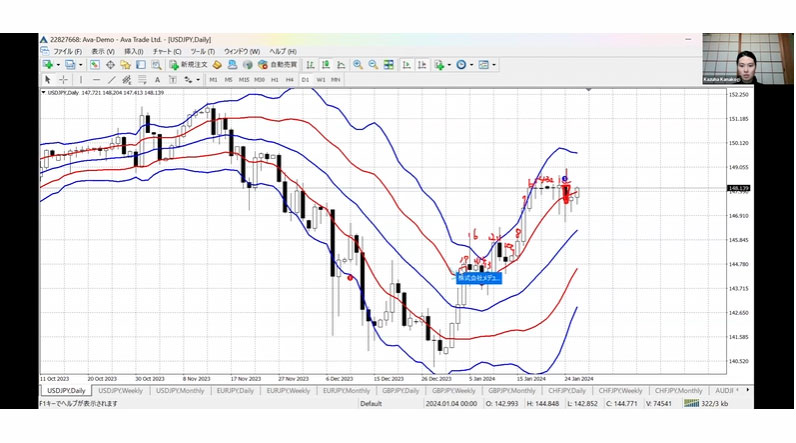This screenshot has height=443, width=796.
Task: Select the cursor arrow tool
Action: coord(47,79)
